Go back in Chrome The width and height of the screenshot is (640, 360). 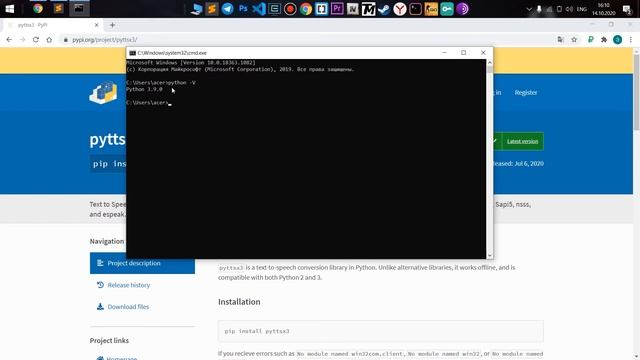9,40
